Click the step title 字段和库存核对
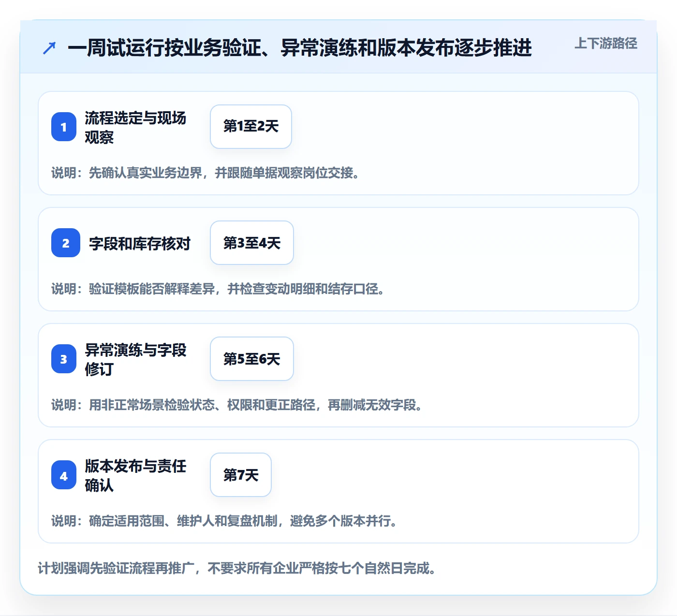 tap(140, 243)
